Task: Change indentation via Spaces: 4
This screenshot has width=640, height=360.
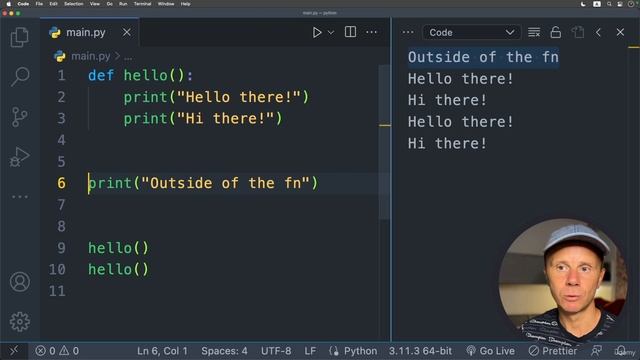Action: pyautogui.click(x=224, y=351)
